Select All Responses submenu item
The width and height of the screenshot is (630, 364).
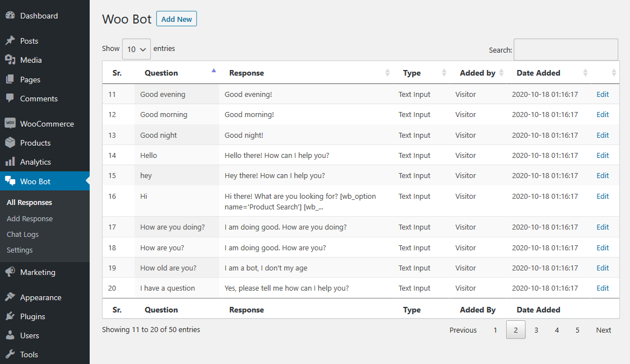pos(29,202)
